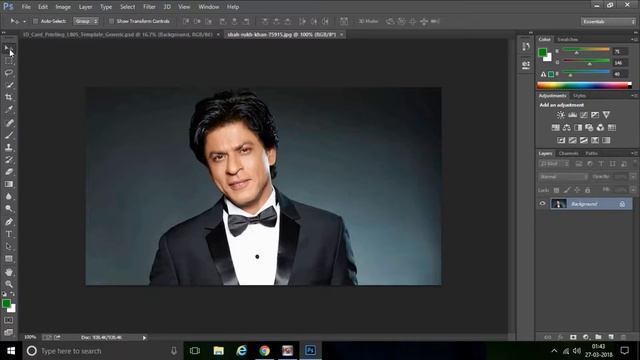Select the Horizontal Type tool
This screenshot has height=360, width=640.
(x=9, y=234)
